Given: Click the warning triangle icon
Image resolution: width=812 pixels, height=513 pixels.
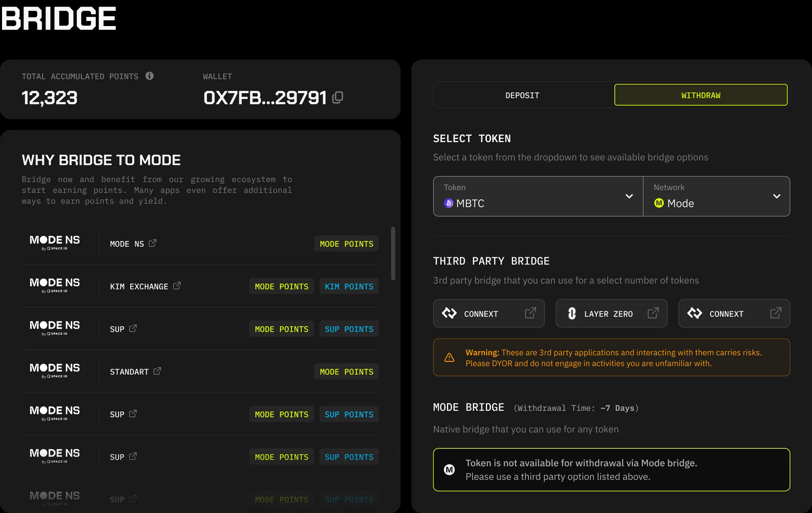Looking at the screenshot, I should tap(449, 357).
